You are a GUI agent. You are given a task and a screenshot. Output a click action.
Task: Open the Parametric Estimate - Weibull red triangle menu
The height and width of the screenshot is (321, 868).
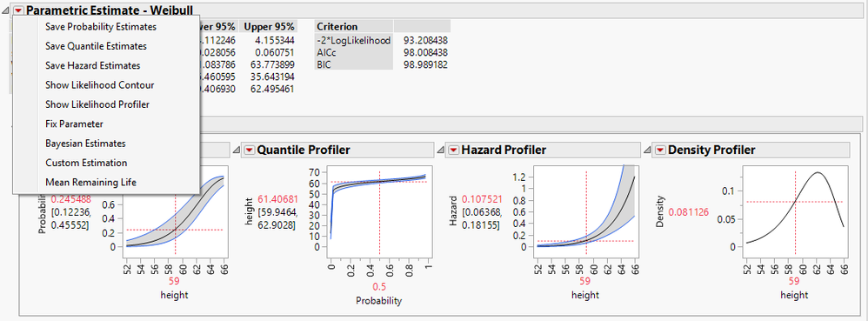coord(19,10)
